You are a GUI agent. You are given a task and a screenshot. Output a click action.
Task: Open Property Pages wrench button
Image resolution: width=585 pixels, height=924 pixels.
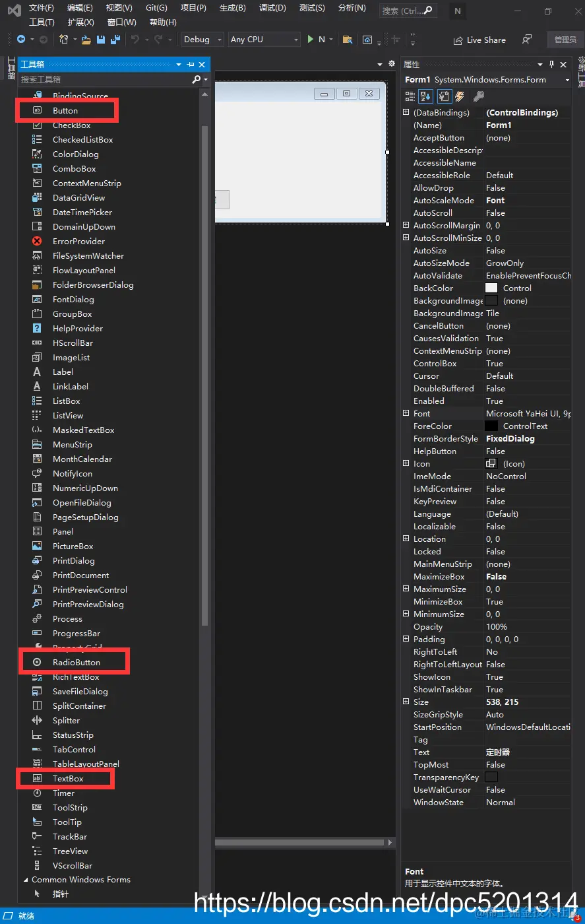(x=479, y=96)
